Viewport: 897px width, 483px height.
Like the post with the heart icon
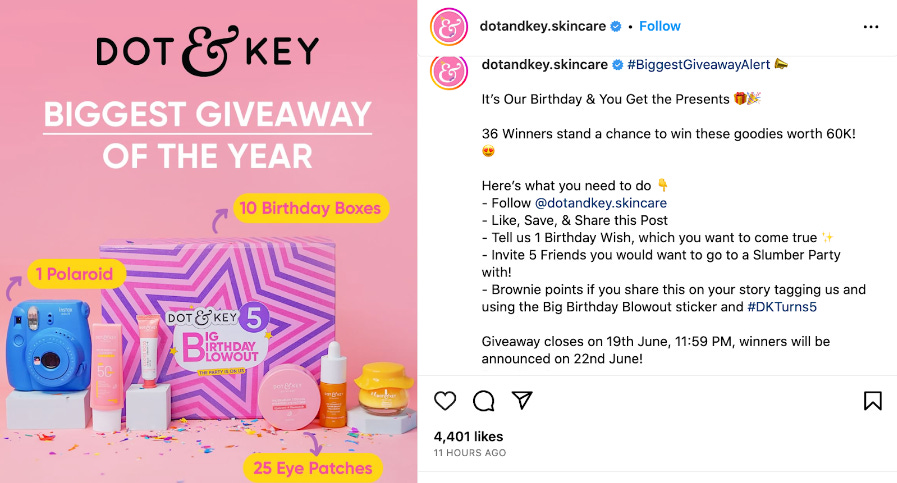[x=444, y=401]
